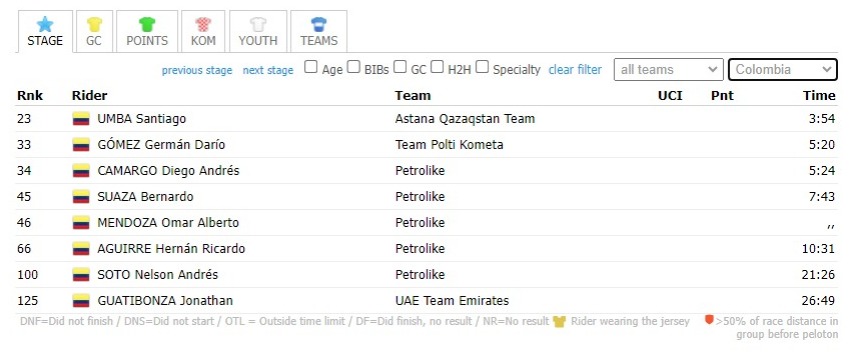Click the blue TEAMS jersey icon

click(x=319, y=24)
